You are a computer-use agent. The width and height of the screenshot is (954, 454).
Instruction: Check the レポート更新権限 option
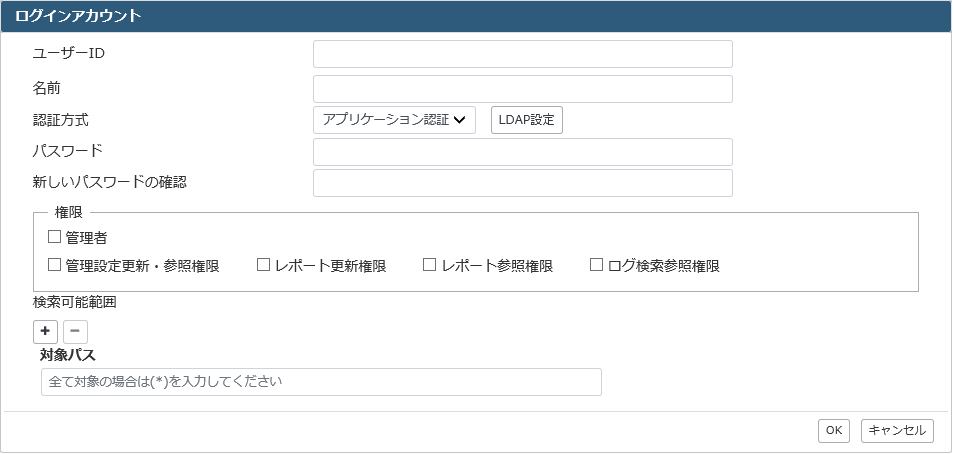(x=263, y=265)
